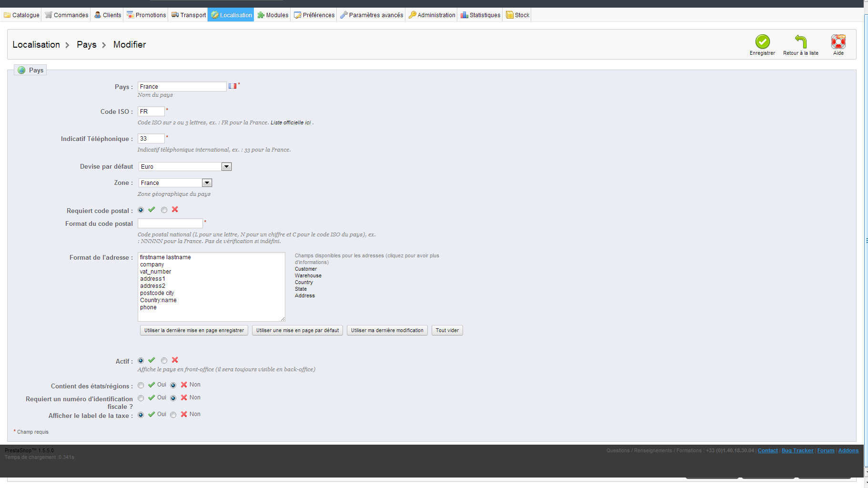868x488 pixels.
Task: Select No radio for Requiert code postal
Action: (x=164, y=210)
